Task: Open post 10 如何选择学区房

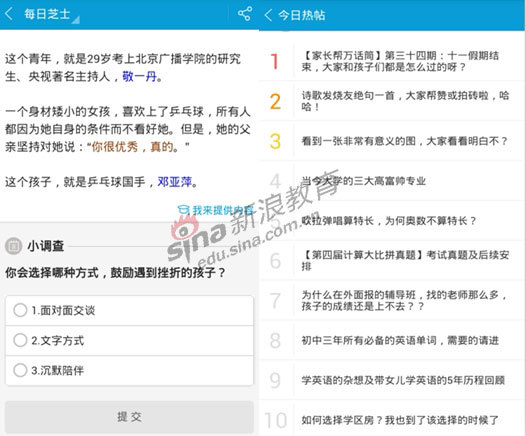Action: coord(392,420)
